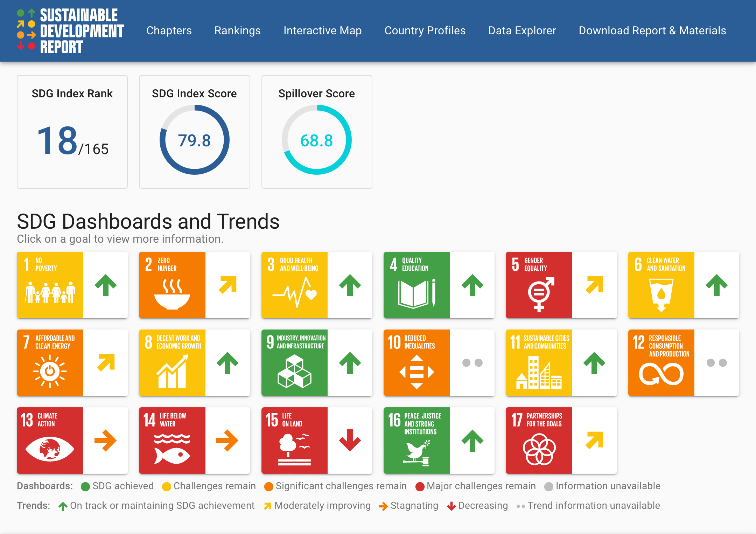
Task: Click the 'SDG Dashboards and Trends' heading
Action: tap(148, 221)
